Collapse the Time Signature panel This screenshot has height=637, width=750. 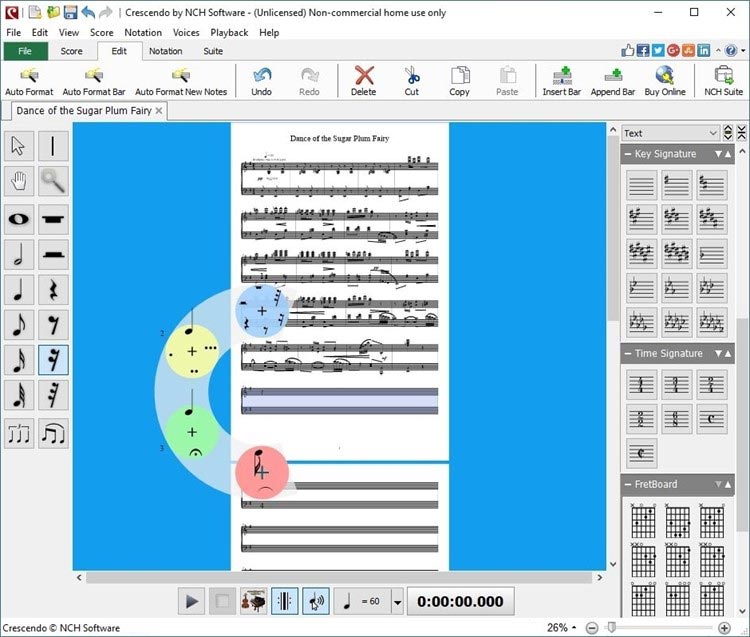tap(628, 353)
